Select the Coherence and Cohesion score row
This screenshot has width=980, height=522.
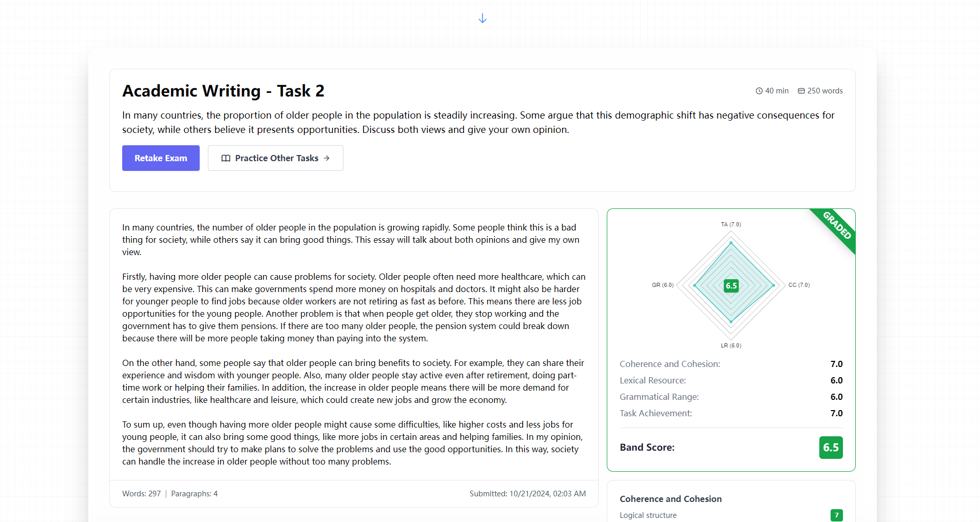coord(731,364)
